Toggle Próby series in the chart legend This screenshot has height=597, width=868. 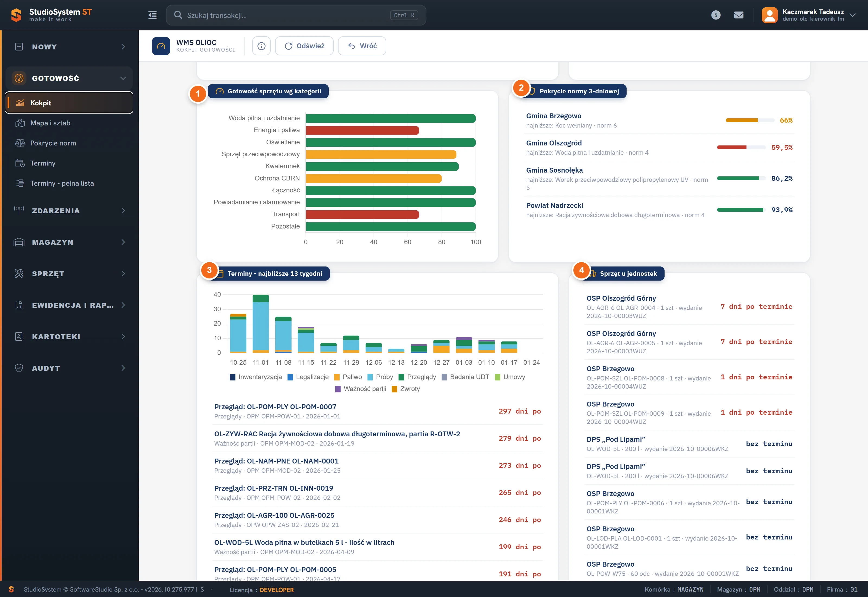click(x=380, y=377)
